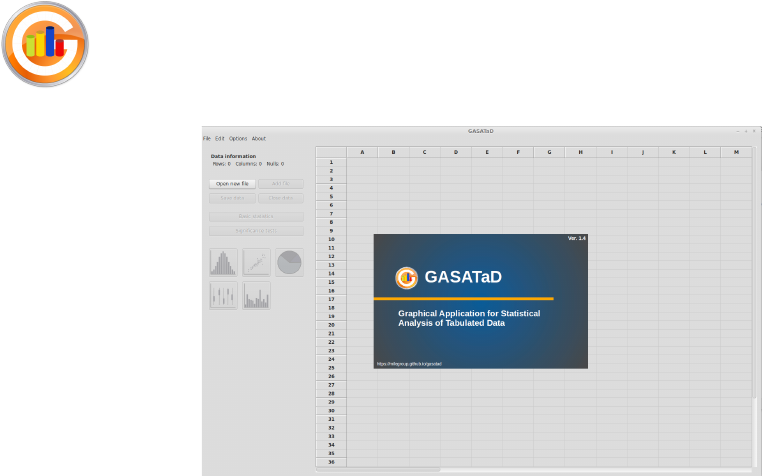This screenshot has height=476, width=762.
Task: Click the GASATaD logo on splash screen
Action: tap(406, 278)
